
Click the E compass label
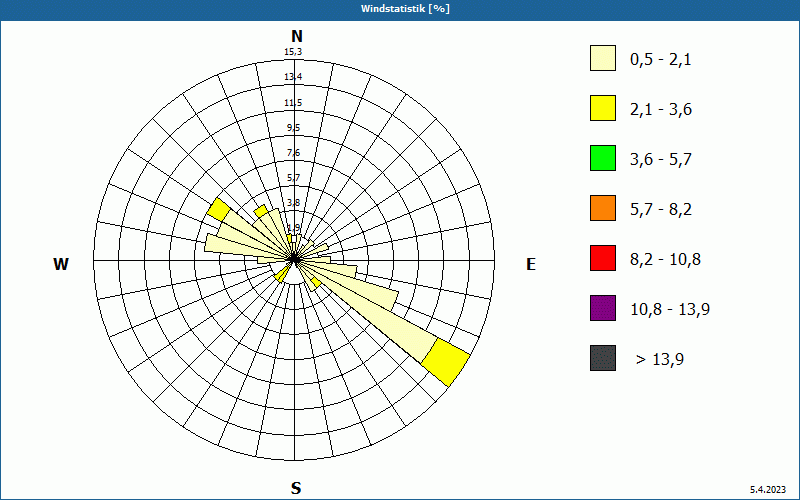point(531,264)
